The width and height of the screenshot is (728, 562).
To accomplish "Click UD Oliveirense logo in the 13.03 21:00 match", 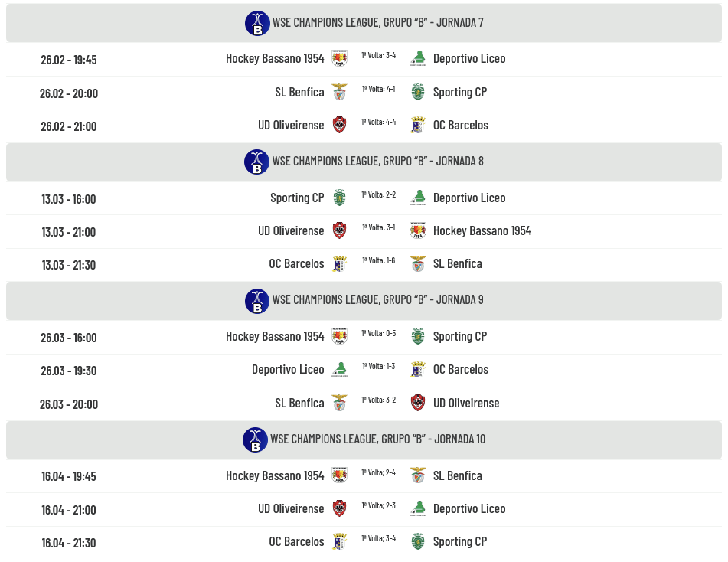I will [339, 231].
